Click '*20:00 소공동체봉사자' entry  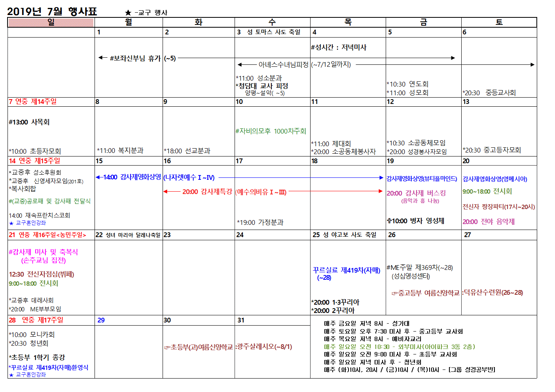[x=343, y=152]
